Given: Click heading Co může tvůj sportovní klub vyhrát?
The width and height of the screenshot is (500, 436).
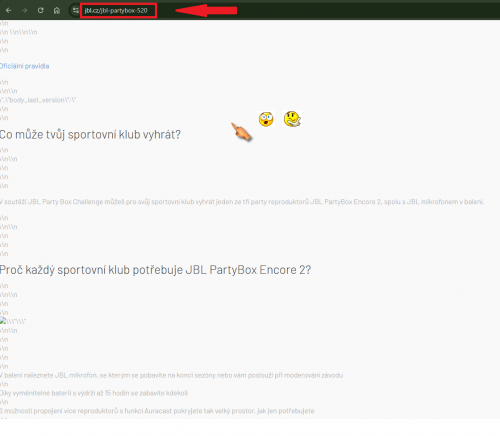Looking at the screenshot, I should 90,135.
